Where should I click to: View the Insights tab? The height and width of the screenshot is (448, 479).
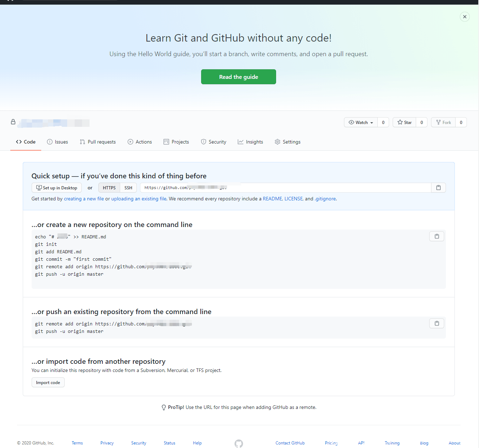[251, 142]
